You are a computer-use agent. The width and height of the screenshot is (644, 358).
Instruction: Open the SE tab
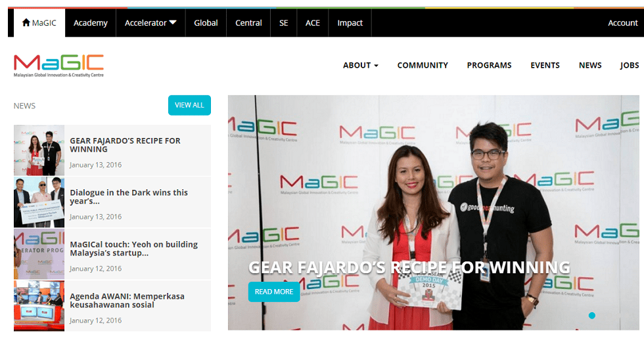283,23
